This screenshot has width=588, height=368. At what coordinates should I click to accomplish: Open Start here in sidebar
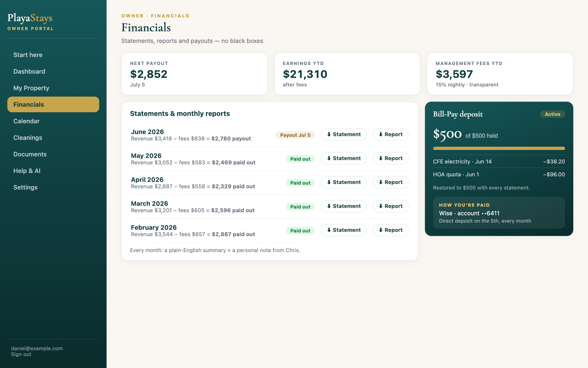53,55
